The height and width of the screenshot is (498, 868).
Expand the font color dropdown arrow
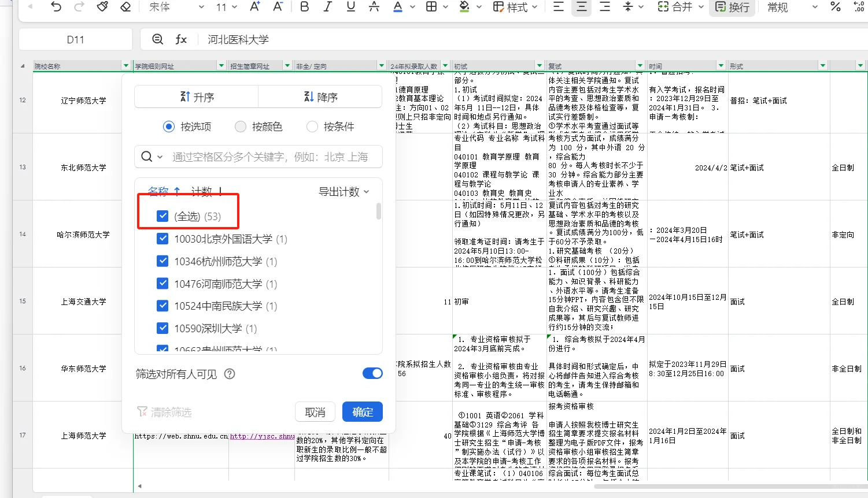(x=413, y=7)
